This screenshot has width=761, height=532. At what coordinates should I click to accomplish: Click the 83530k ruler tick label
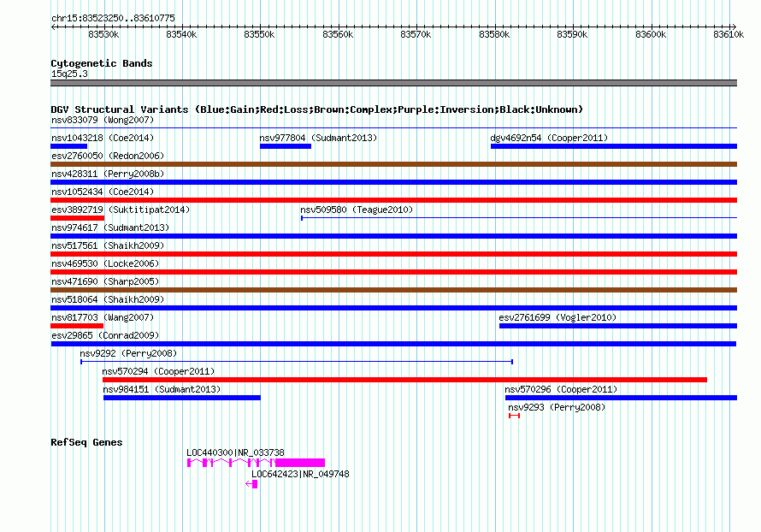103,34
